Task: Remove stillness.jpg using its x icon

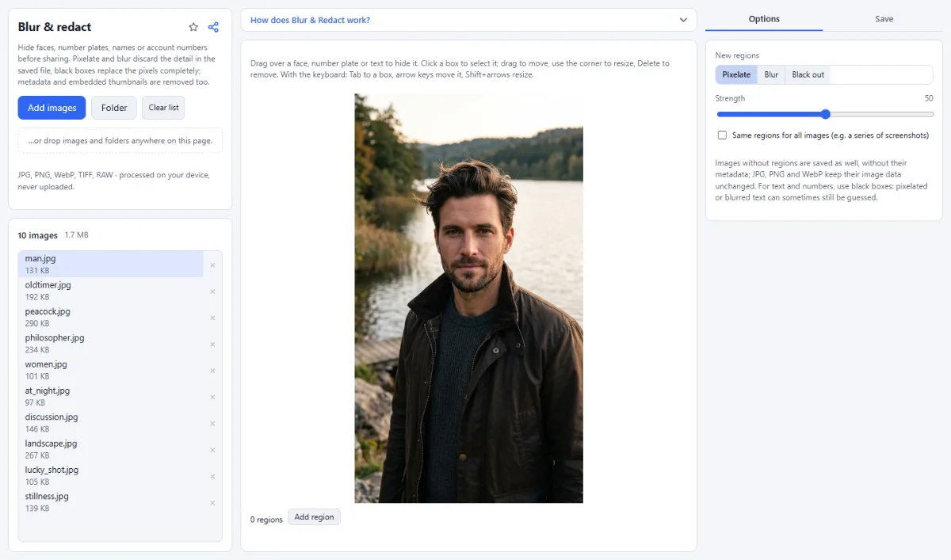Action: click(x=212, y=502)
